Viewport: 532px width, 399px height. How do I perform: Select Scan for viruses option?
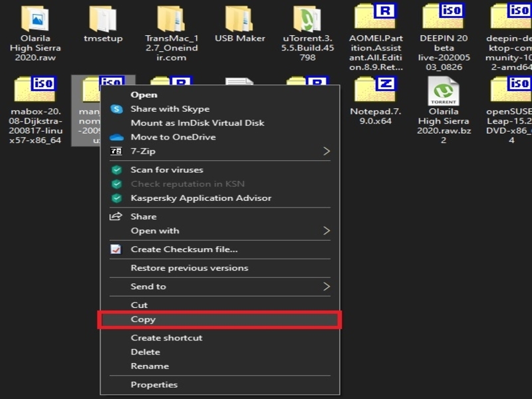166,170
